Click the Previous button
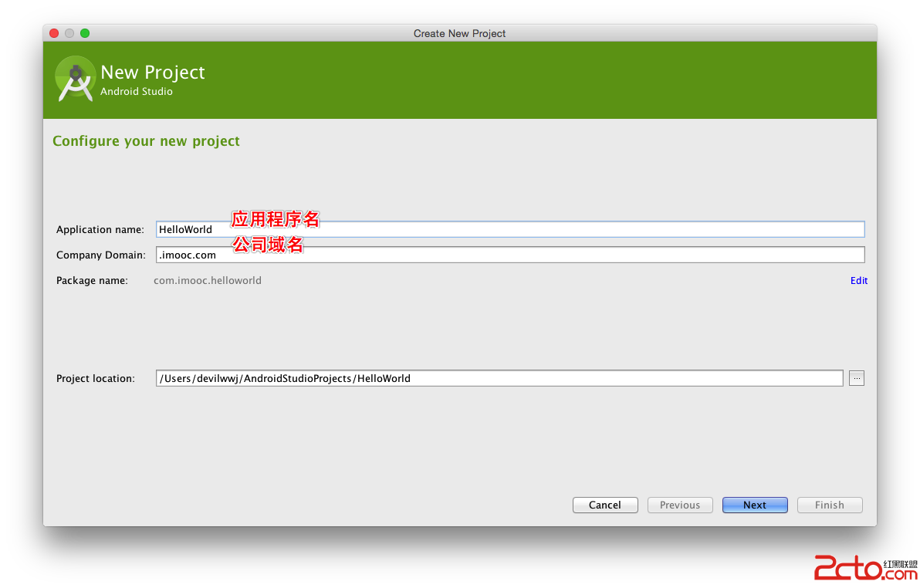The width and height of the screenshot is (920, 588). (x=680, y=505)
